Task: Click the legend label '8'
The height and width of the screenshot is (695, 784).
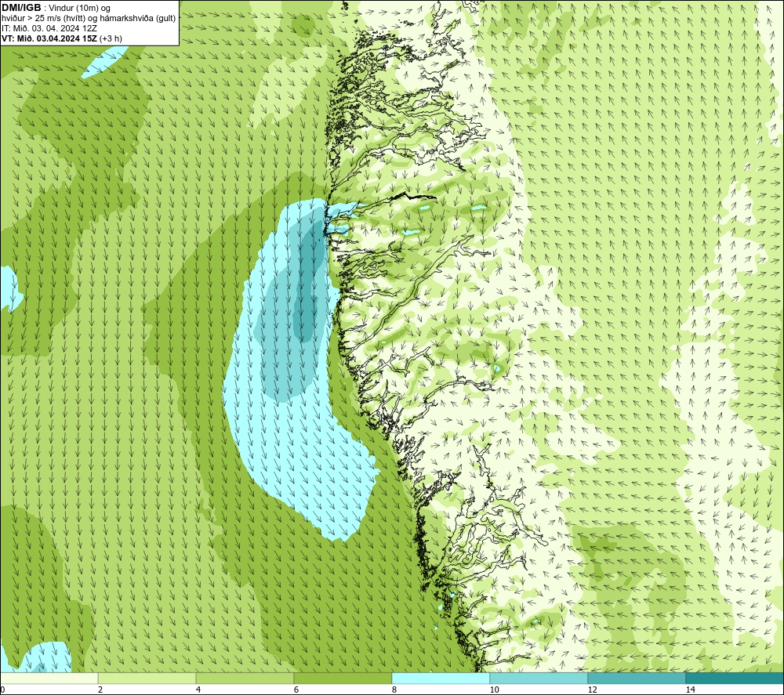Action: click(394, 690)
